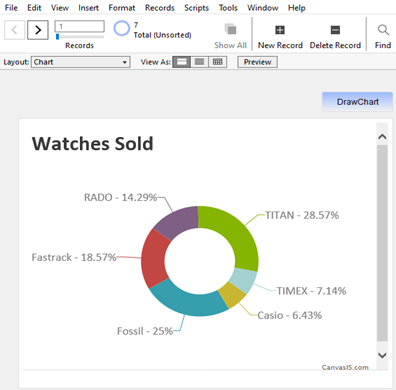This screenshot has width=396, height=390.
Task: Switch to List view
Action: (199, 62)
